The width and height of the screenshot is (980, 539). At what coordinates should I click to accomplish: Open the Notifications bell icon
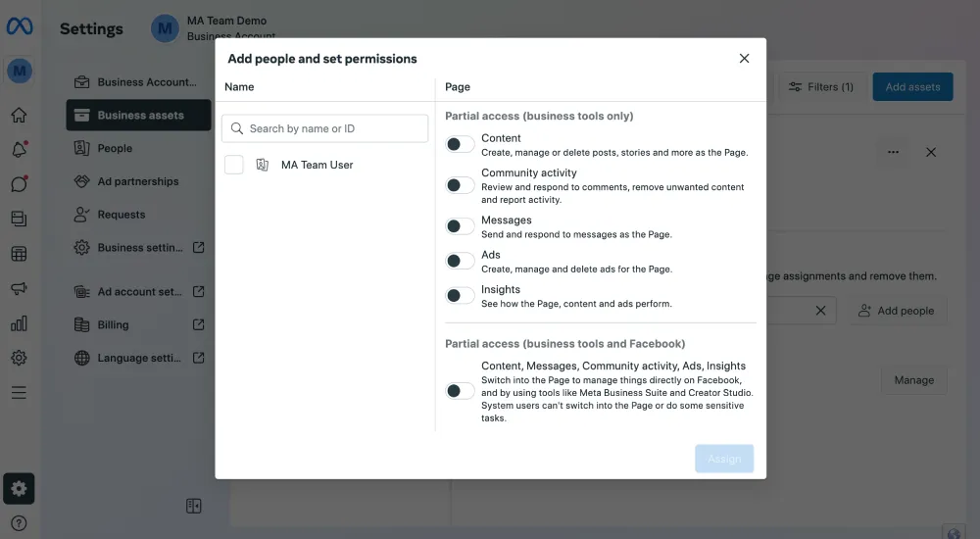click(x=19, y=150)
